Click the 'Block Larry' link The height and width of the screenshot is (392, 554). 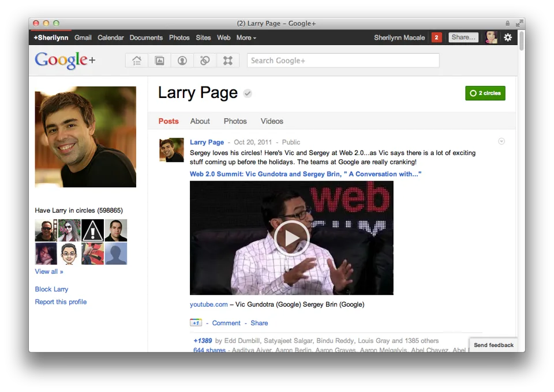[x=51, y=289]
